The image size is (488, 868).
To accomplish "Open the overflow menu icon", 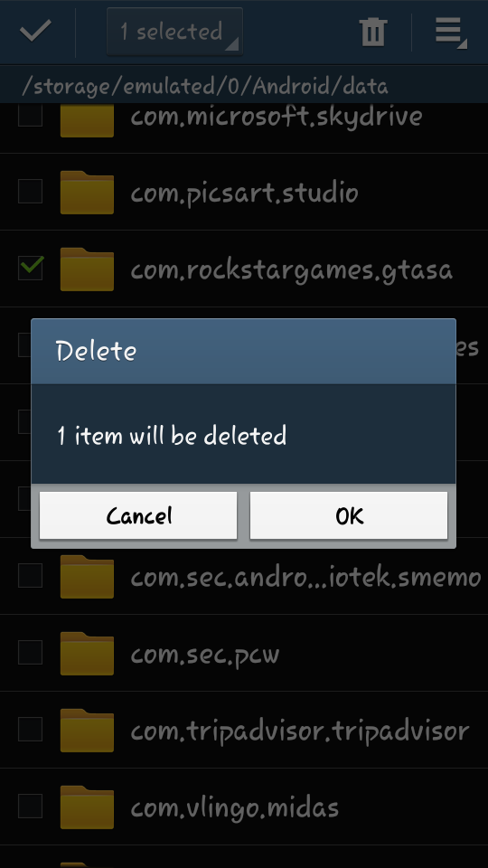I will point(451,32).
